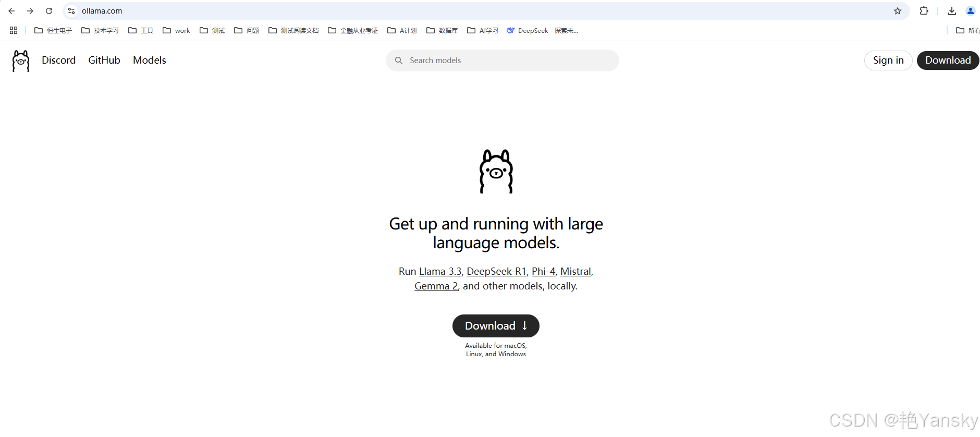Screen dimensions: 980x437
Task: Open the Models nav link
Action: coord(150,60)
